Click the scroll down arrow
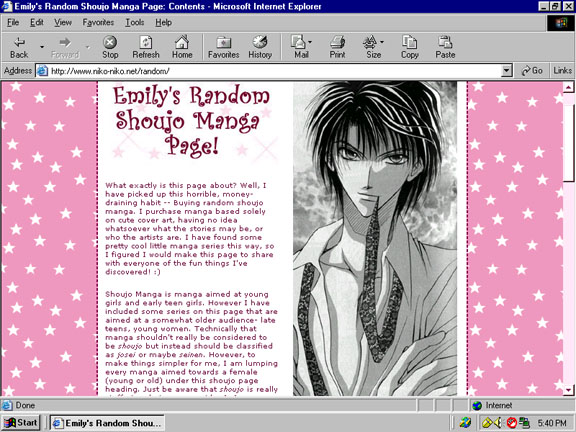 (x=568, y=390)
